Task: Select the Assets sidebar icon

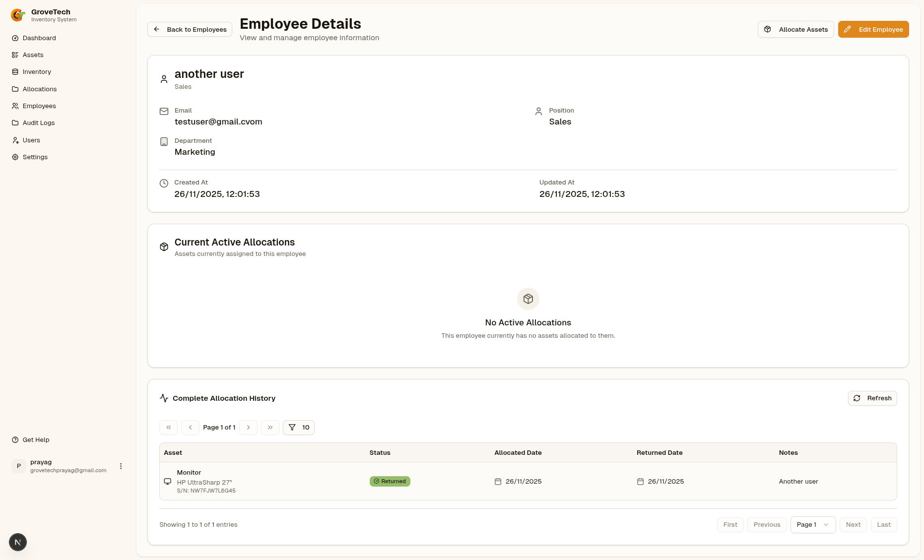Action: (x=15, y=55)
